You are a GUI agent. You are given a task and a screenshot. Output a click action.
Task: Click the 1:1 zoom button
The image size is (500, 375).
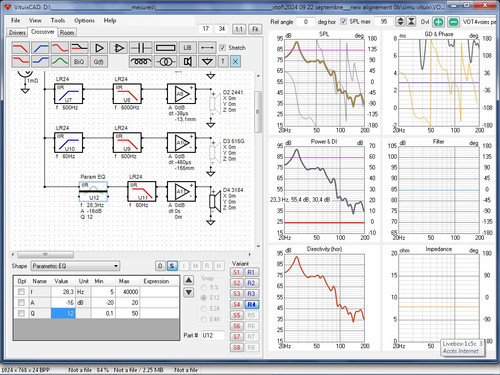239,29
